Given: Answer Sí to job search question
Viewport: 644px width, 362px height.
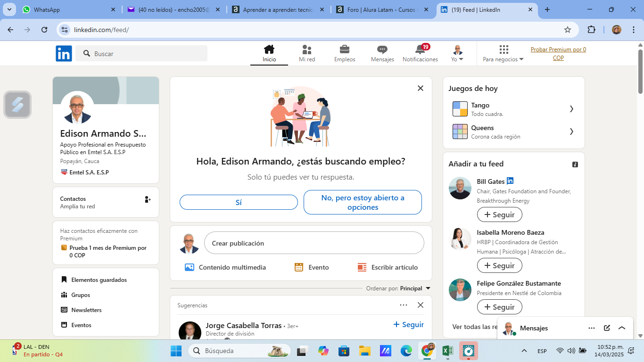Looking at the screenshot, I should coord(239,202).
